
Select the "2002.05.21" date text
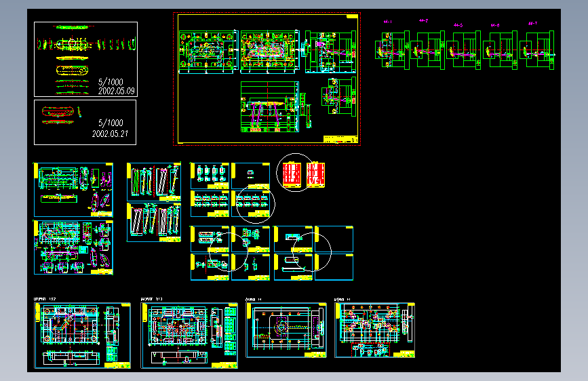pos(110,134)
